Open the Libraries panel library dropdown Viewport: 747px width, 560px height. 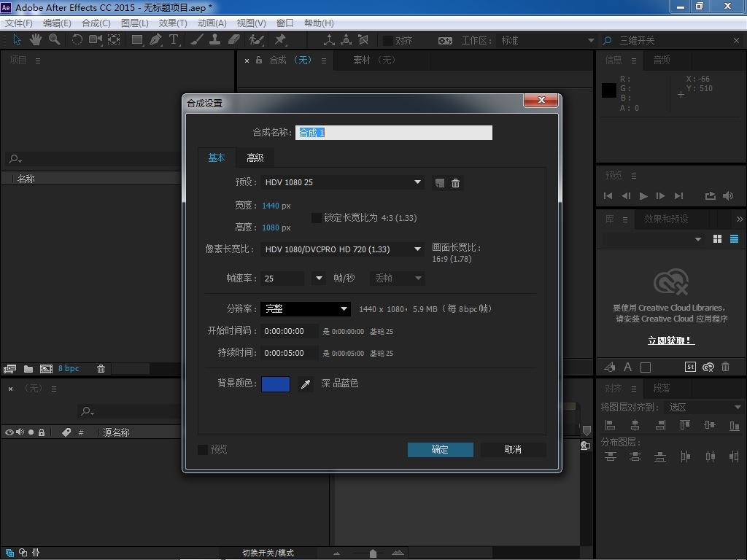653,239
